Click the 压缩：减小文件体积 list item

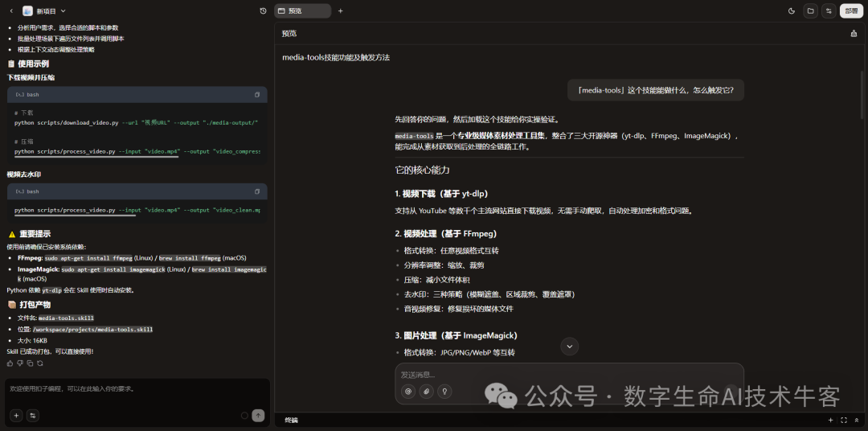[436, 280]
